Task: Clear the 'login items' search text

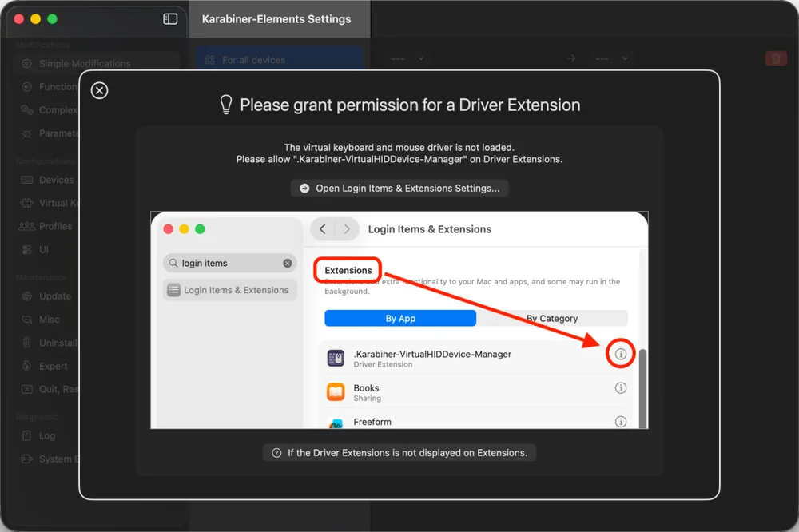Action: point(288,263)
